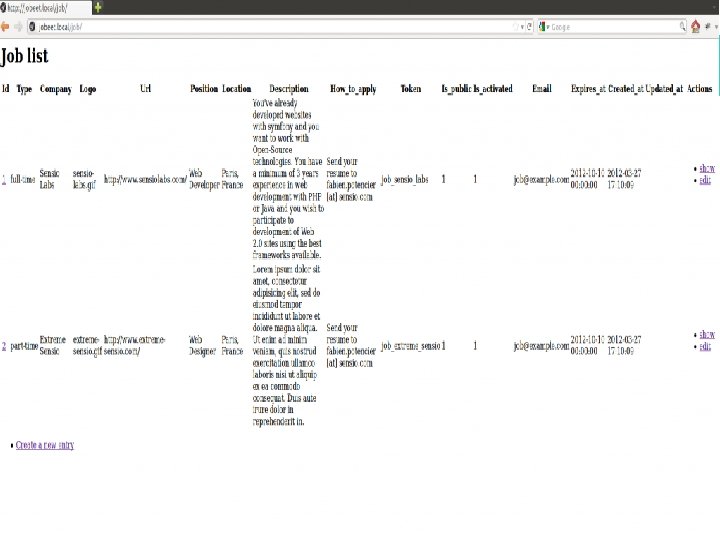Bookmark the page with the star icon
Viewport: 720px width, 540px height.
click(x=516, y=27)
